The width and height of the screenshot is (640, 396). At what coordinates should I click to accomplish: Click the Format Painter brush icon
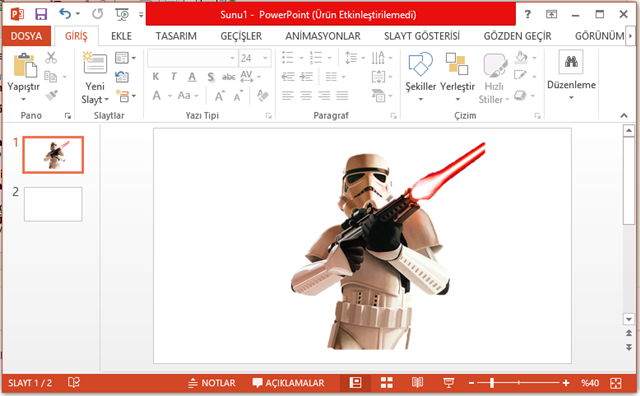click(51, 96)
